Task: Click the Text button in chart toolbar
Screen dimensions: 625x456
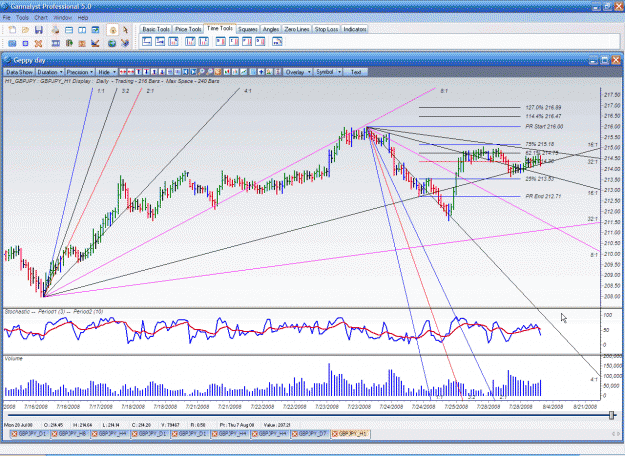Action: tap(356, 72)
